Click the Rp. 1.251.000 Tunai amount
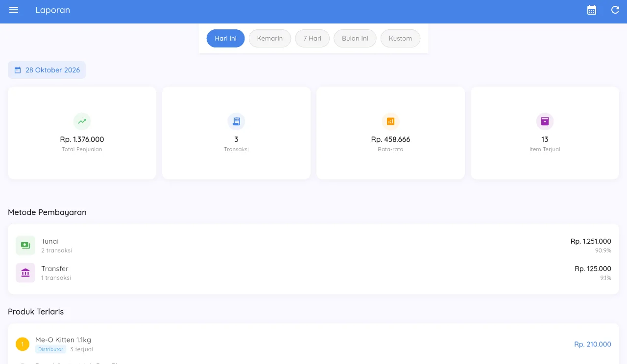Image resolution: width=627 pixels, height=364 pixels. (x=591, y=241)
